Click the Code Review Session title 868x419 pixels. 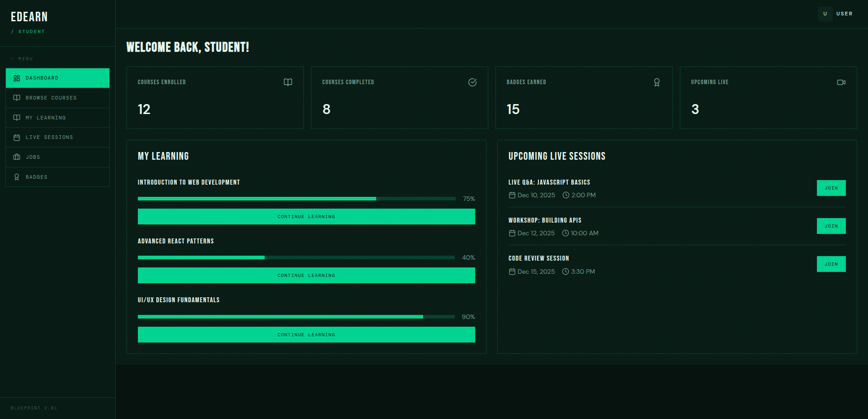tap(539, 258)
